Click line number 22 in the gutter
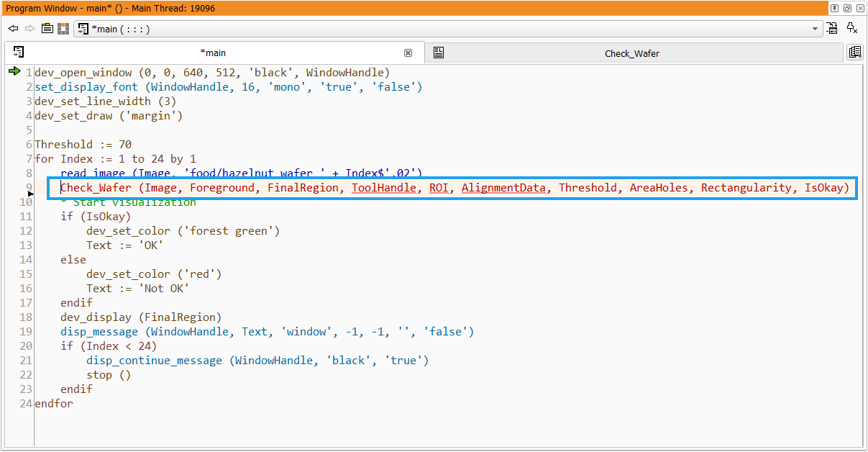The width and height of the screenshot is (868, 452). point(26,375)
